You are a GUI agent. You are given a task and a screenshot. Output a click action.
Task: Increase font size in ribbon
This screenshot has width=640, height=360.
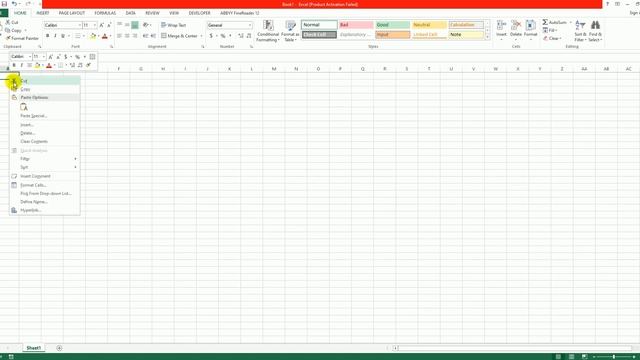pyautogui.click(x=102, y=25)
